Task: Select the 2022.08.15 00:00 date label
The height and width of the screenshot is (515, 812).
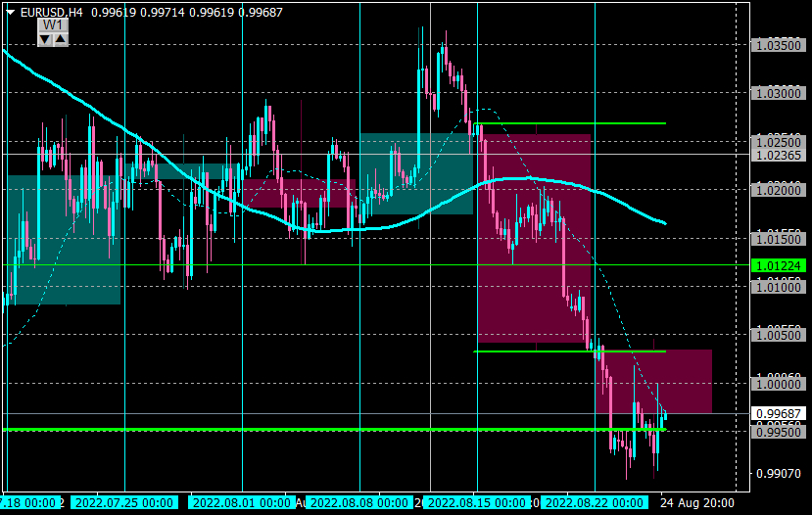Action: 476,502
